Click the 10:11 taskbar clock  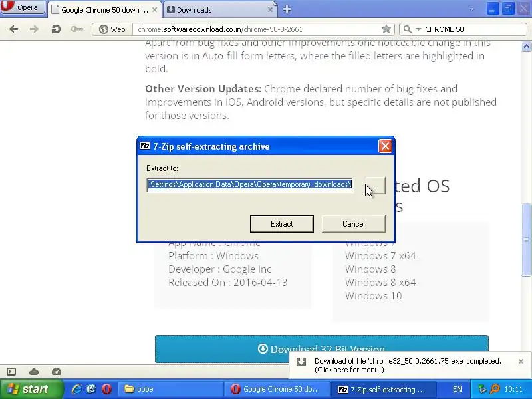(x=513, y=389)
